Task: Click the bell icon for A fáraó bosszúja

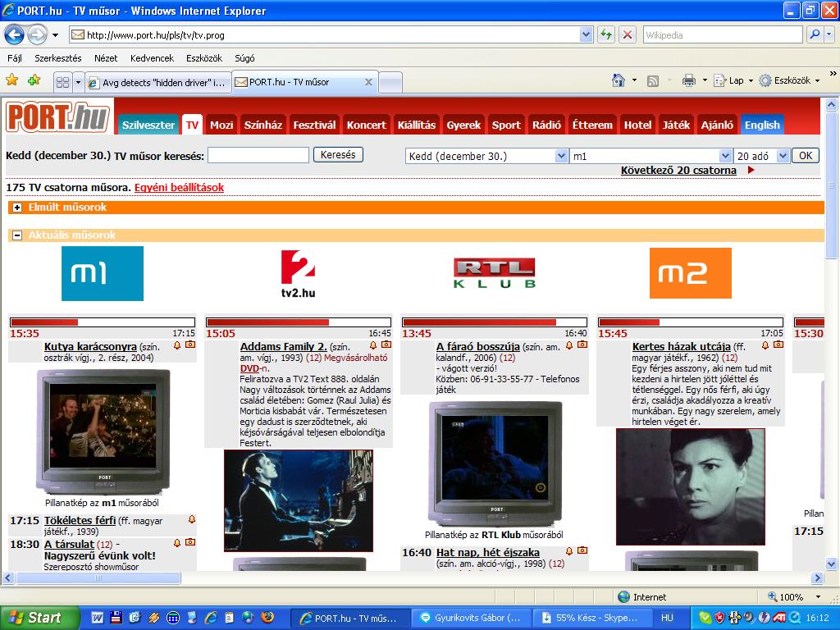Action: [x=569, y=345]
